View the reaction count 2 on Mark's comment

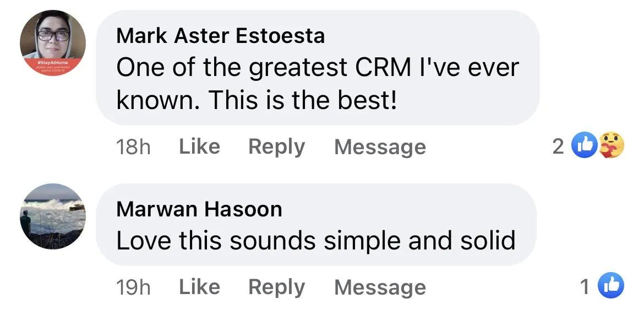coord(558,146)
